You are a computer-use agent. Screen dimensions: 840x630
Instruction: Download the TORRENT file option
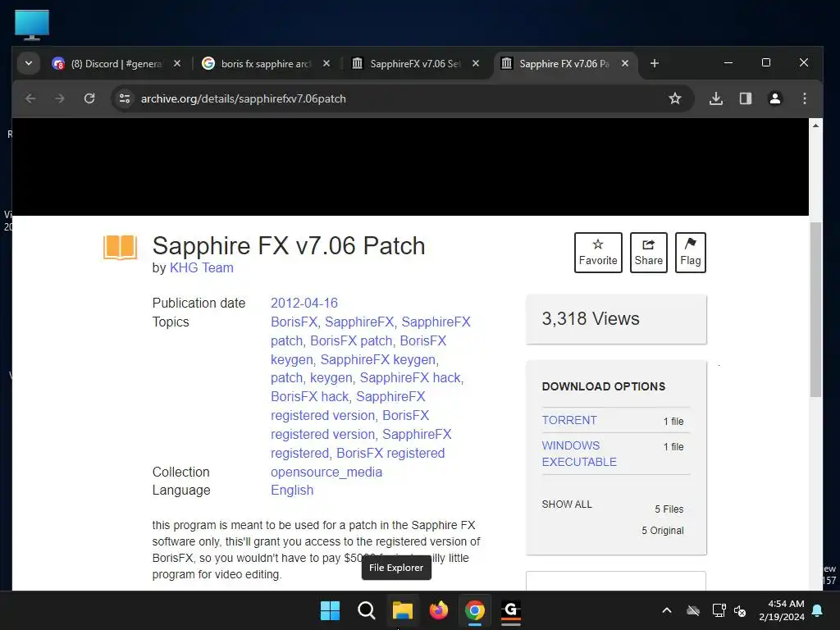click(x=569, y=421)
